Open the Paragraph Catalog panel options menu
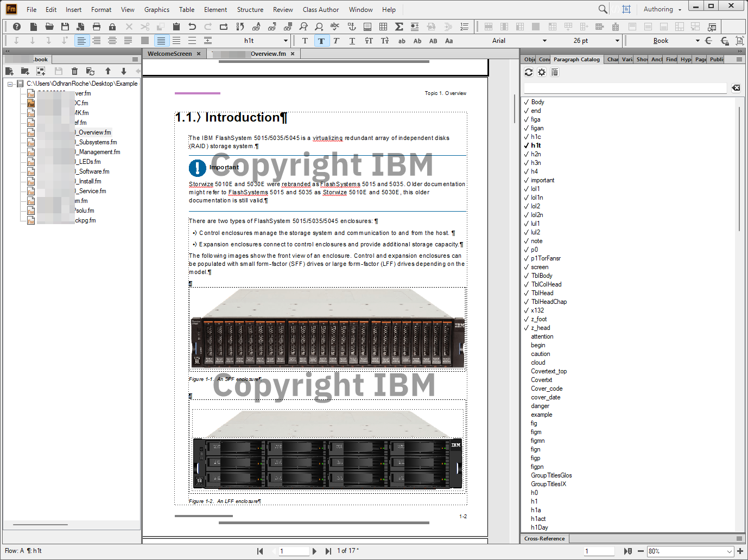 click(739, 60)
